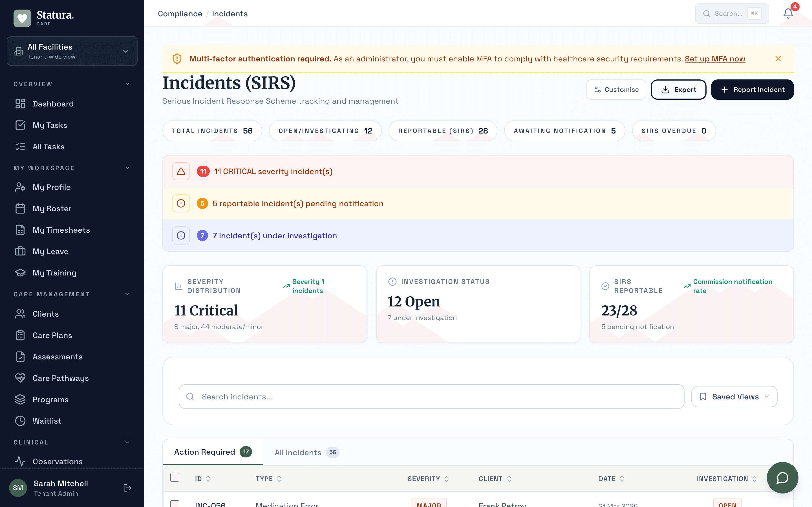Viewport: 812px width, 507px height.
Task: Navigate to Clients under Care Management
Action: (x=45, y=313)
